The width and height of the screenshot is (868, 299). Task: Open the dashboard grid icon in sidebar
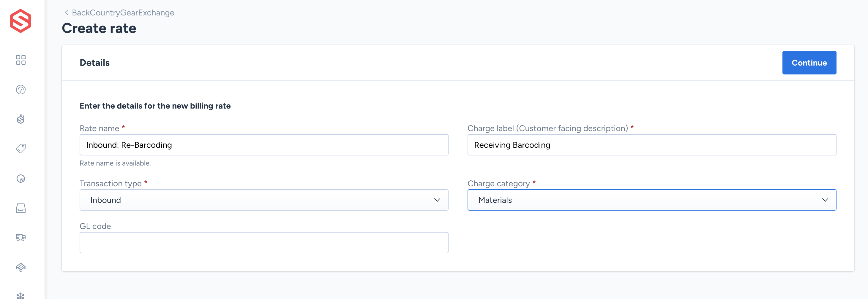tap(20, 60)
